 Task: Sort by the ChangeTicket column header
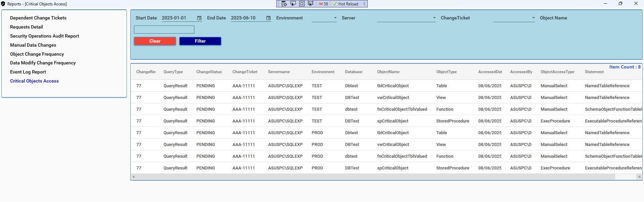[245, 72]
